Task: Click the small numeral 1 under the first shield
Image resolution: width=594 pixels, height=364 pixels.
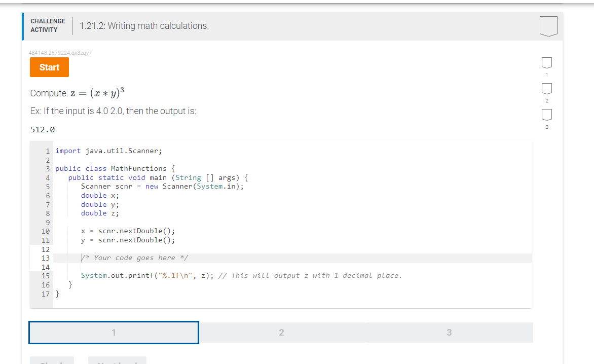Action: (546, 74)
